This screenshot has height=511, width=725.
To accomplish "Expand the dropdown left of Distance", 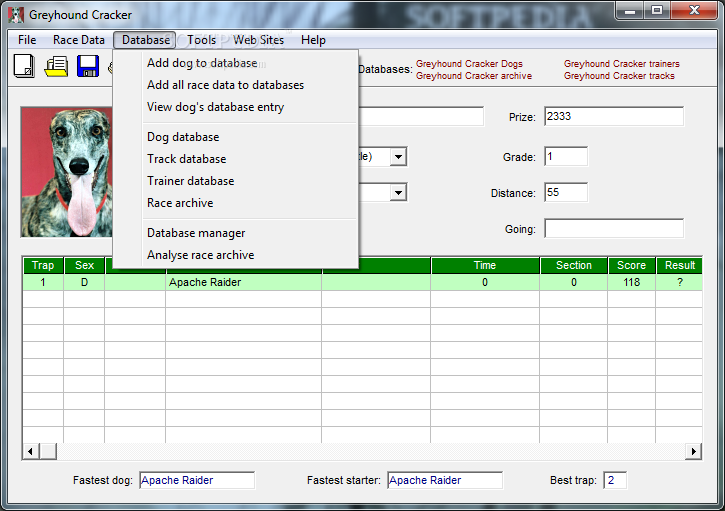I will click(398, 192).
